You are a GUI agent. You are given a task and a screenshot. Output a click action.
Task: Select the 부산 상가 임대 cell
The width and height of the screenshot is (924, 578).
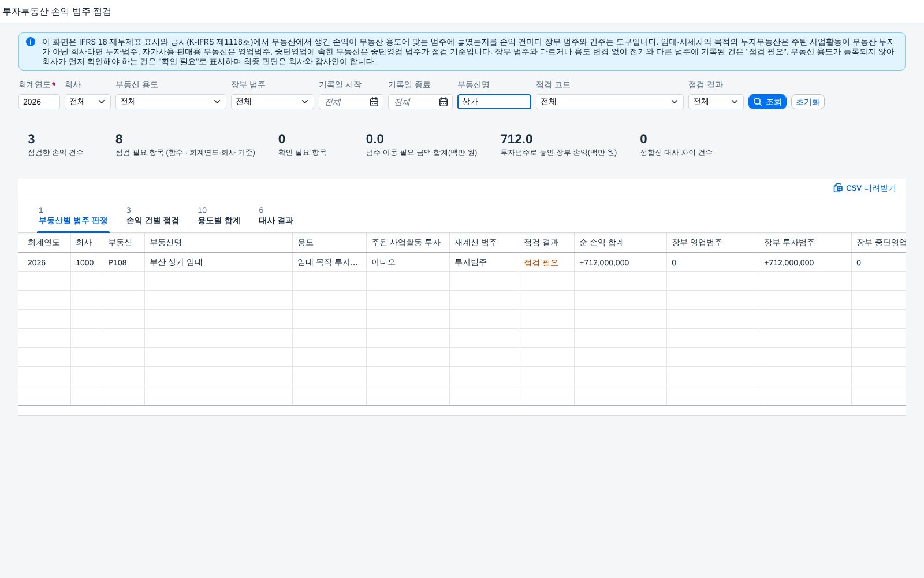(x=218, y=262)
